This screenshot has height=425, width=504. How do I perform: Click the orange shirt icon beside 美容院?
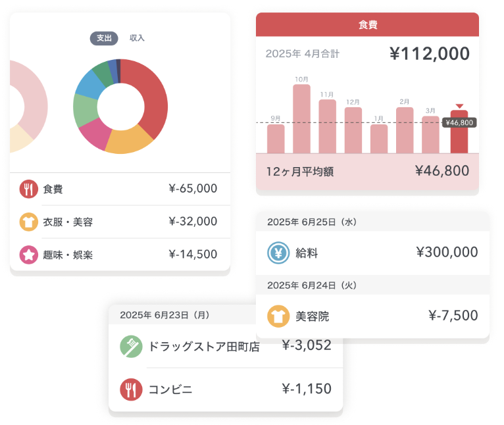[278, 316]
